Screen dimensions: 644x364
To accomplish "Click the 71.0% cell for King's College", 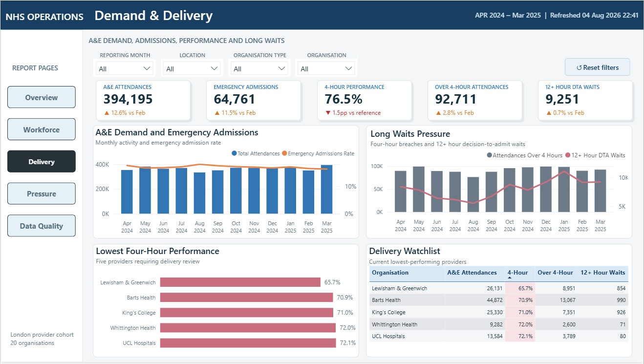I will coord(525,312).
